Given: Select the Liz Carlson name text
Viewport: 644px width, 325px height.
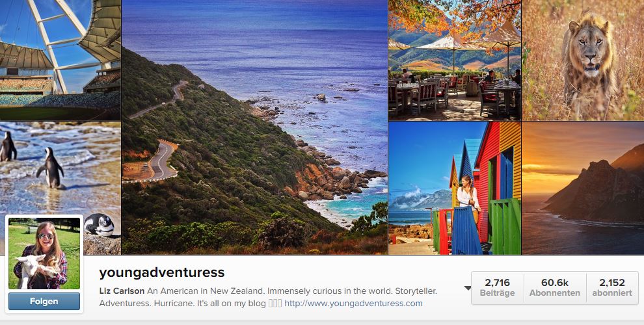Looking at the screenshot, I should click(122, 291).
